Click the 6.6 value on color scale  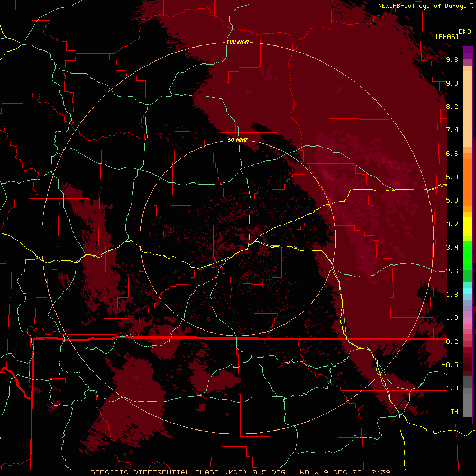coord(452,153)
